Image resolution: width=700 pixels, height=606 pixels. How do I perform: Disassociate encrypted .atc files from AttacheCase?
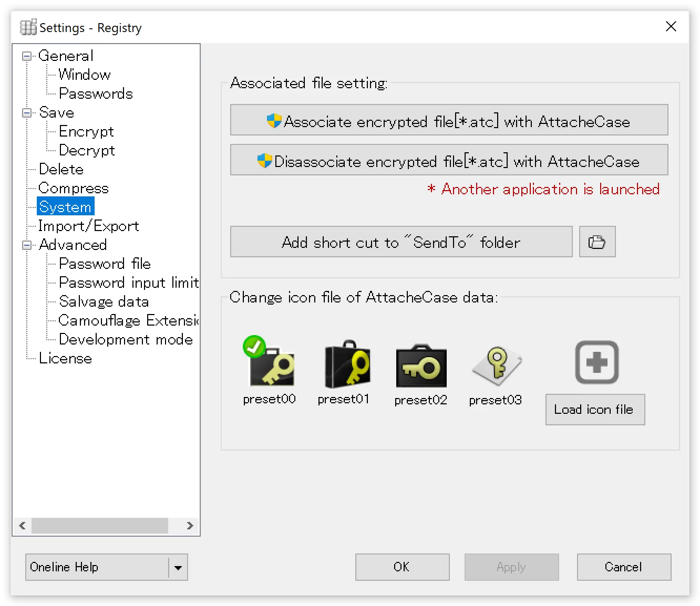click(449, 160)
